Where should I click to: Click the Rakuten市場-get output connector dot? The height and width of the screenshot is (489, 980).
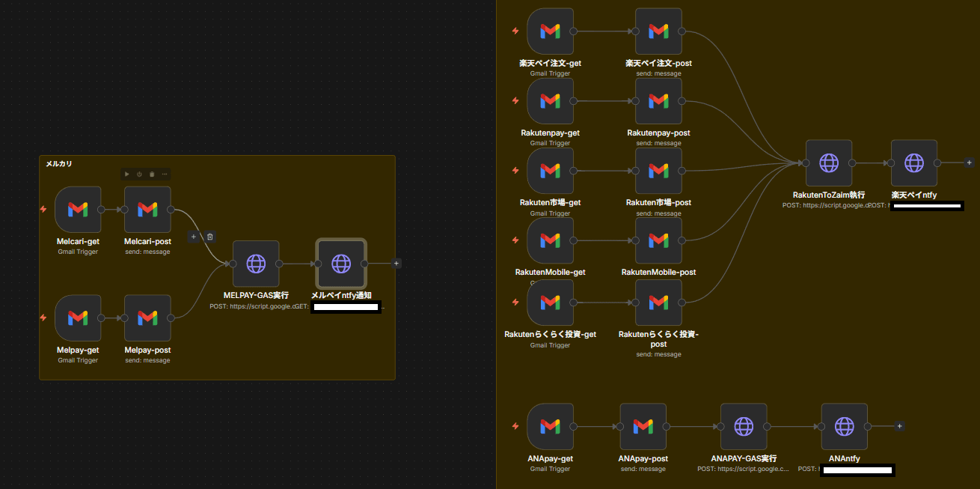pyautogui.click(x=574, y=171)
